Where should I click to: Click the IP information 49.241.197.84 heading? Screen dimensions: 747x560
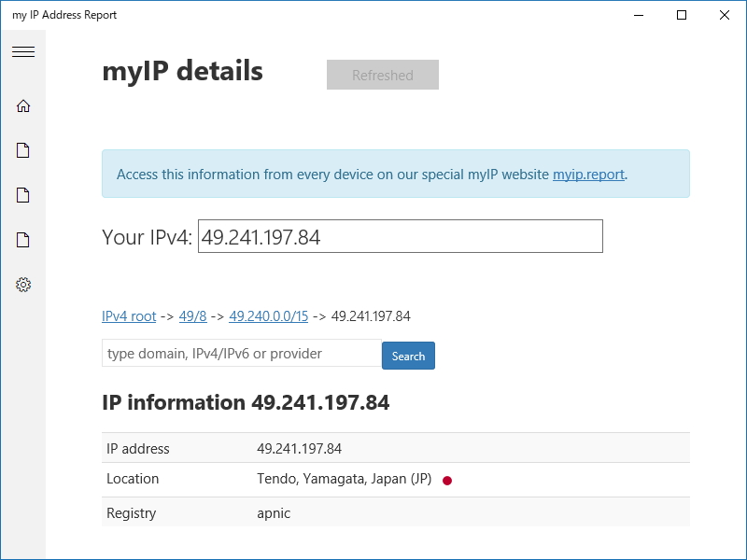tap(246, 402)
